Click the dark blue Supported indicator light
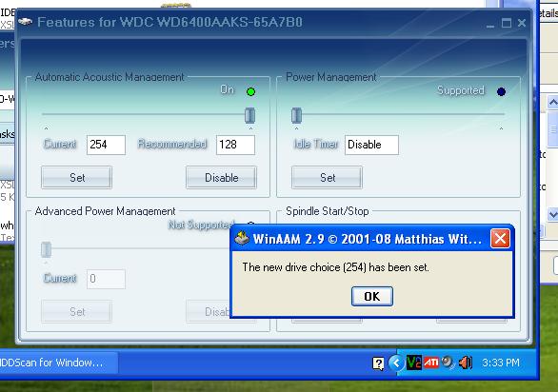The image size is (558, 392). click(501, 91)
